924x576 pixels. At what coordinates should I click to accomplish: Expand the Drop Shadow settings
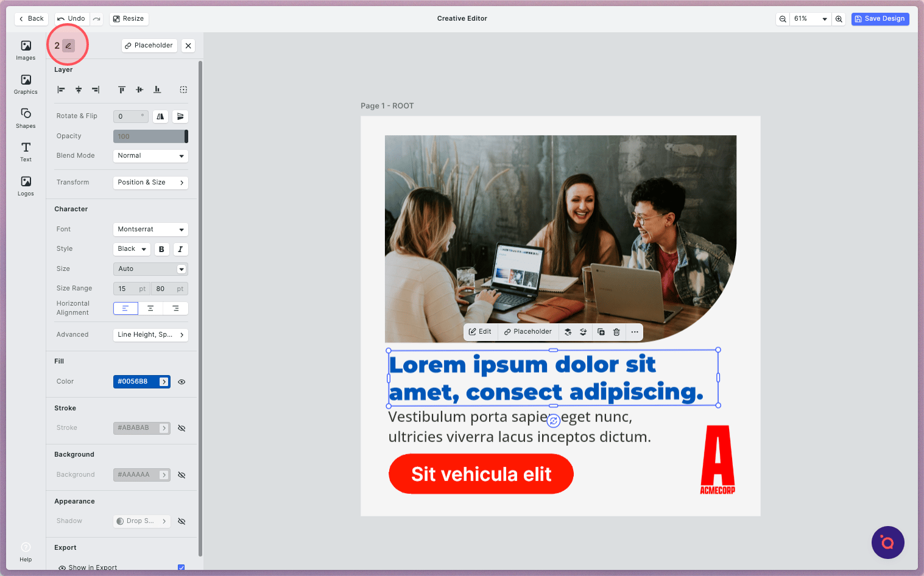click(141, 521)
